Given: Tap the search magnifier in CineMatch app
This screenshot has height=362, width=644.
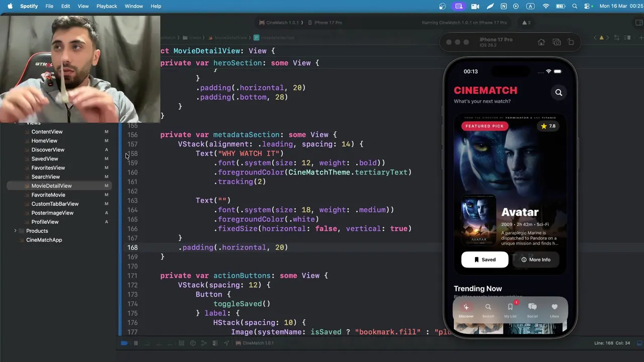Looking at the screenshot, I should [x=558, y=93].
